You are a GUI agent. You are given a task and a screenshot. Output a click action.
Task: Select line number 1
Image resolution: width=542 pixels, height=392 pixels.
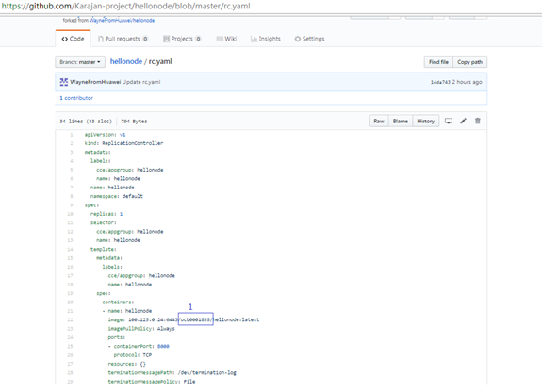coord(72,135)
